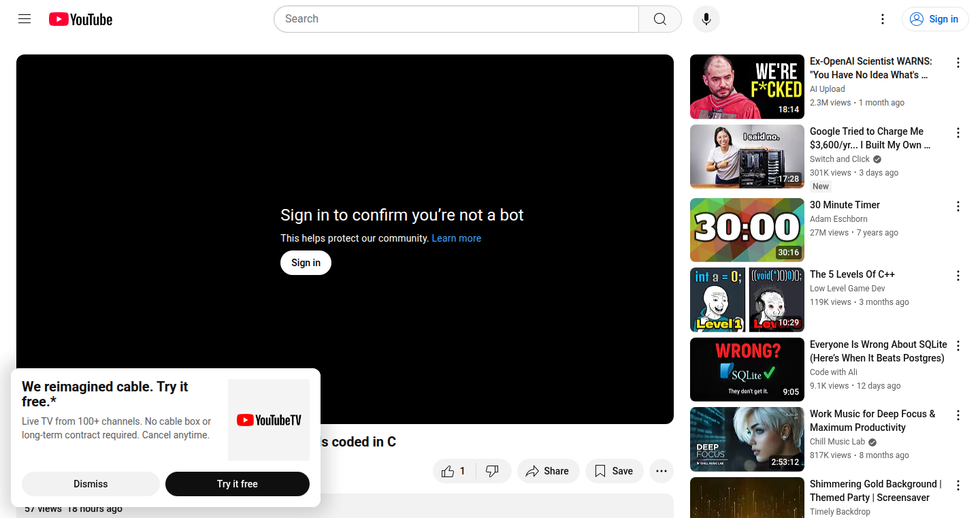Click the title Ex-OpenAI Scientist WARNS
Screen dimensions: 980x518
pyautogui.click(x=871, y=68)
